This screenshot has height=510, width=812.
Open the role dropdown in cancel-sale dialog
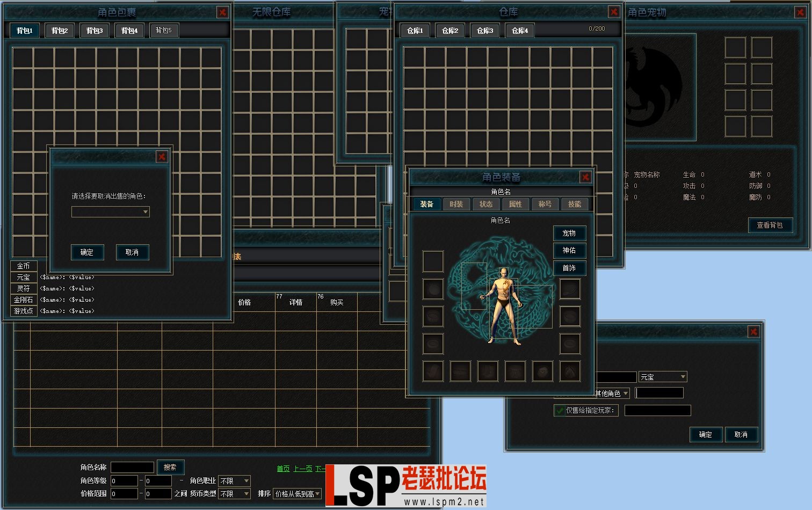point(111,212)
